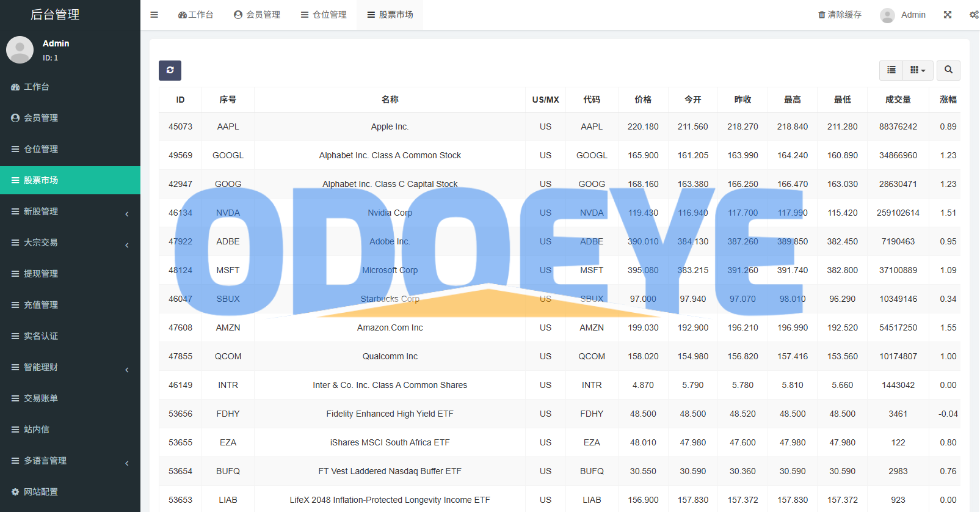Expand the 多语言管理 sidebar menu
980x512 pixels.
point(70,461)
